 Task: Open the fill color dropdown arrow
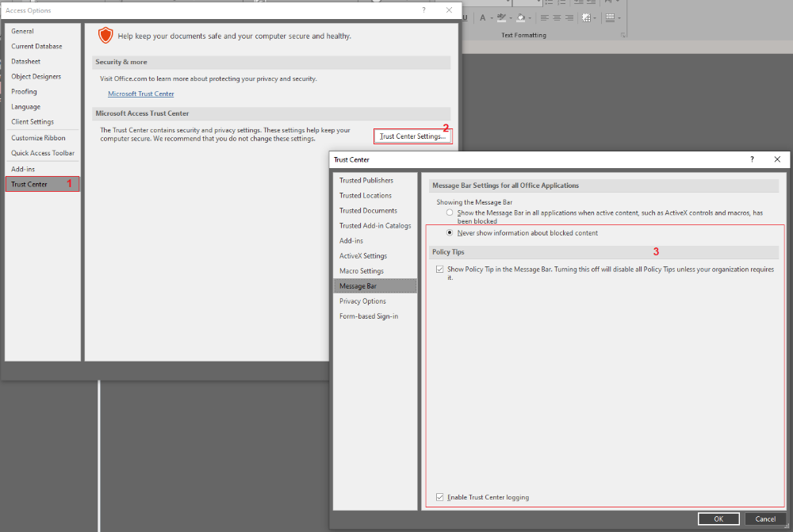click(x=530, y=18)
